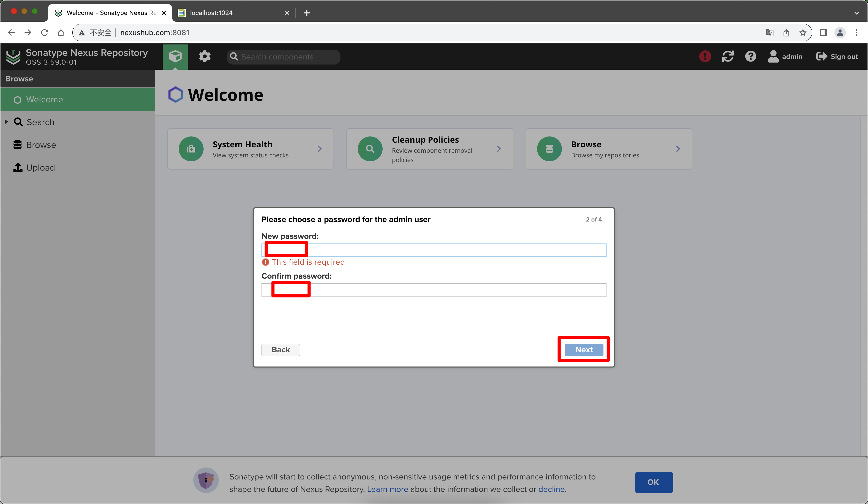The height and width of the screenshot is (504, 868).
Task: Click the share page icon
Action: coord(786,32)
